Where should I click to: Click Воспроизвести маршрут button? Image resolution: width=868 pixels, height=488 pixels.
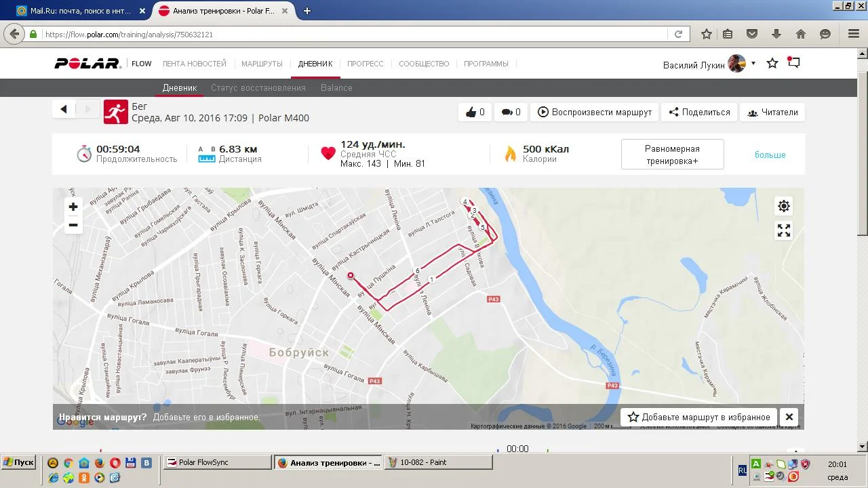[x=595, y=113]
